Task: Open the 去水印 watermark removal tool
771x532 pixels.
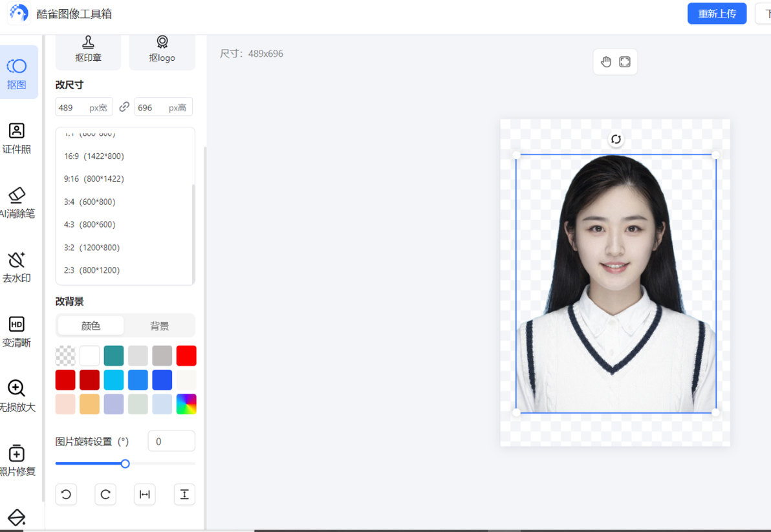Action: (17, 267)
